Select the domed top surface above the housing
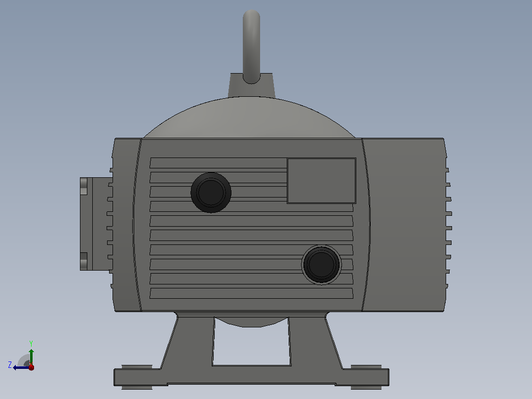Viewport: 532px width, 399px height. click(x=249, y=118)
